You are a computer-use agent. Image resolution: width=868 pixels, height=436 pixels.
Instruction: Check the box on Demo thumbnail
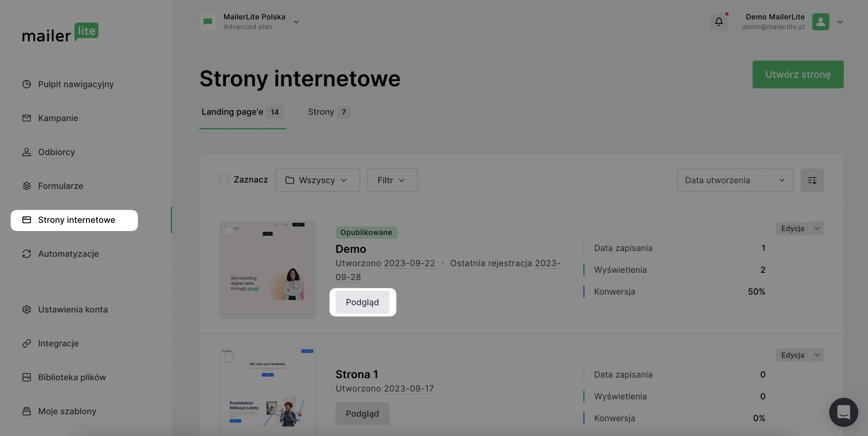point(229,231)
